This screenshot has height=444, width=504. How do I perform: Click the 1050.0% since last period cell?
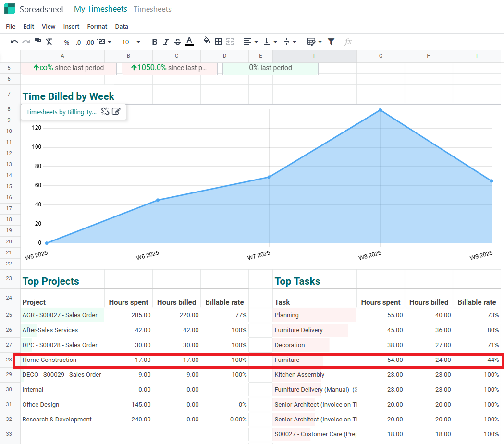(x=170, y=68)
